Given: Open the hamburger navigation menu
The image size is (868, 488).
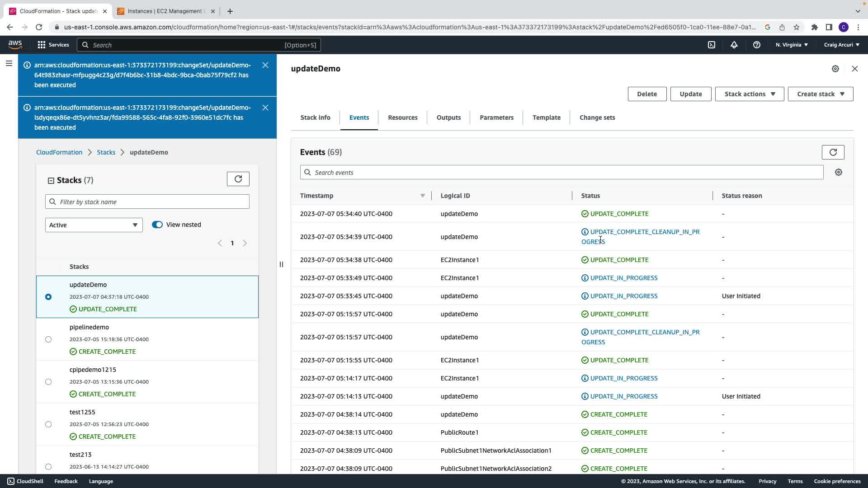Looking at the screenshot, I should [9, 64].
